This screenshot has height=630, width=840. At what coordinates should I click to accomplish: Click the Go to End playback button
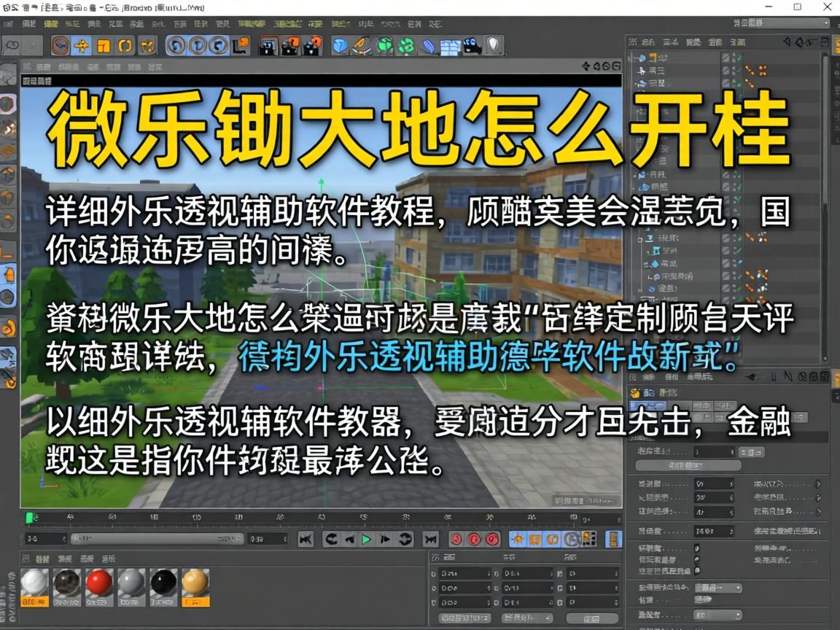point(430,539)
